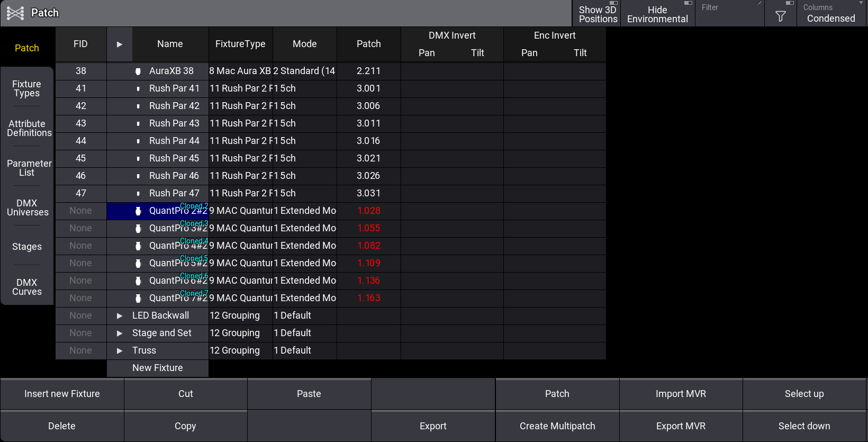Expand the Stage and Set grouping
The height and width of the screenshot is (442, 868).
pyautogui.click(x=120, y=333)
